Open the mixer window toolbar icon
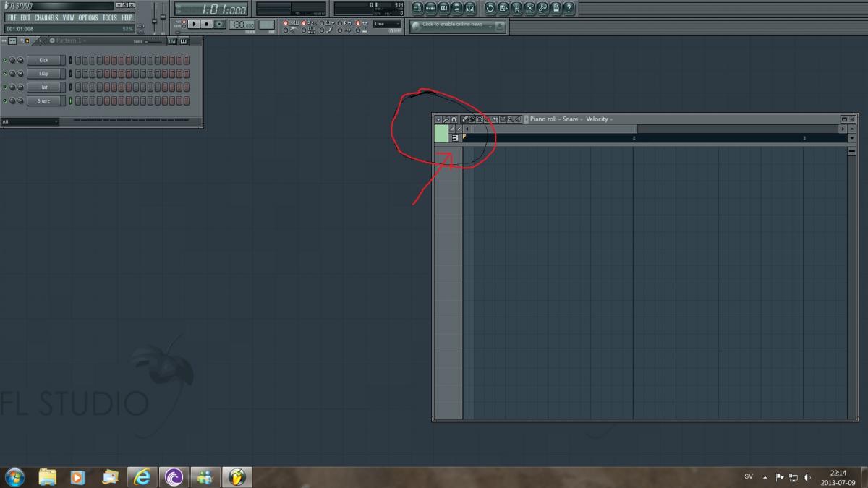 point(469,8)
